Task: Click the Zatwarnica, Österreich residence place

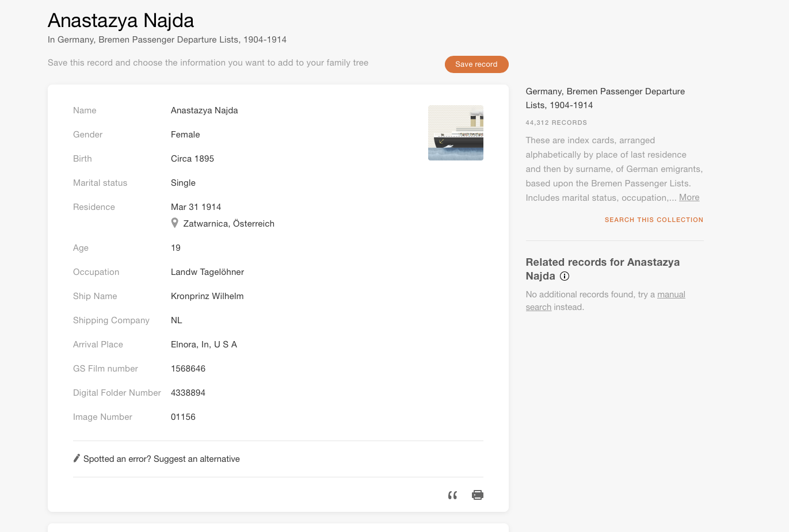Action: pos(228,224)
